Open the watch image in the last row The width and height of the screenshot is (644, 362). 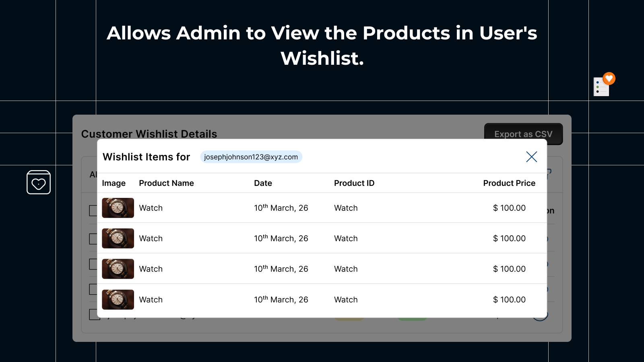[x=118, y=300]
